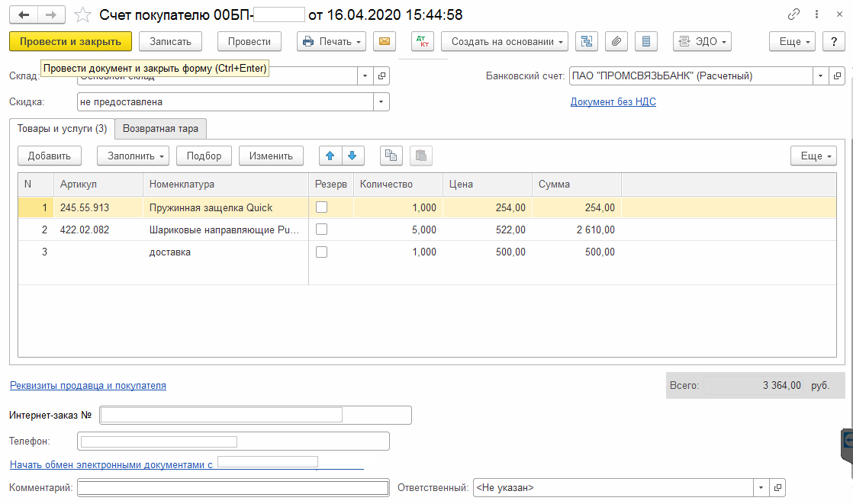Click the Количество column header
The height and width of the screenshot is (504, 853).
398,185
